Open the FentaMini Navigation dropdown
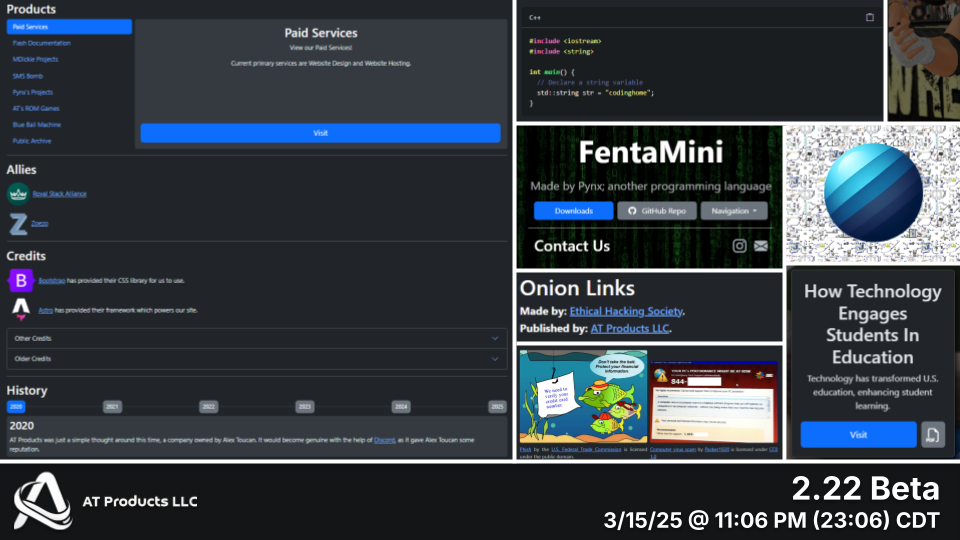The image size is (960, 540). (x=733, y=211)
